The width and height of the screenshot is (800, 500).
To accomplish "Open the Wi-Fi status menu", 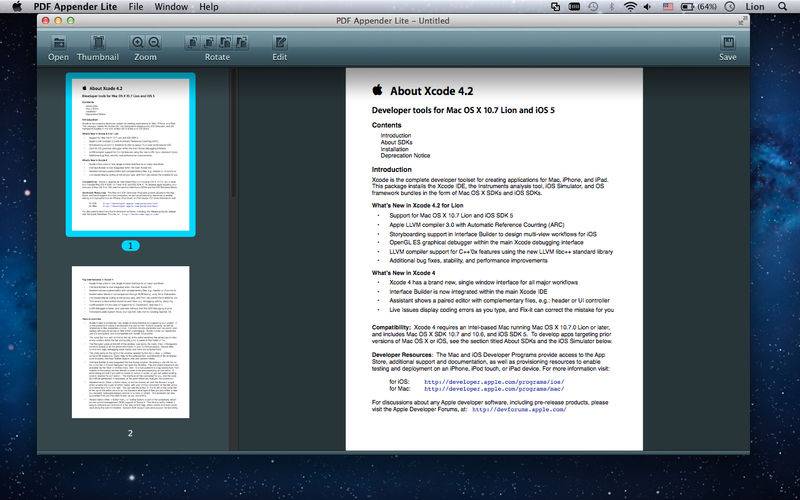I will pyautogui.click(x=631, y=7).
